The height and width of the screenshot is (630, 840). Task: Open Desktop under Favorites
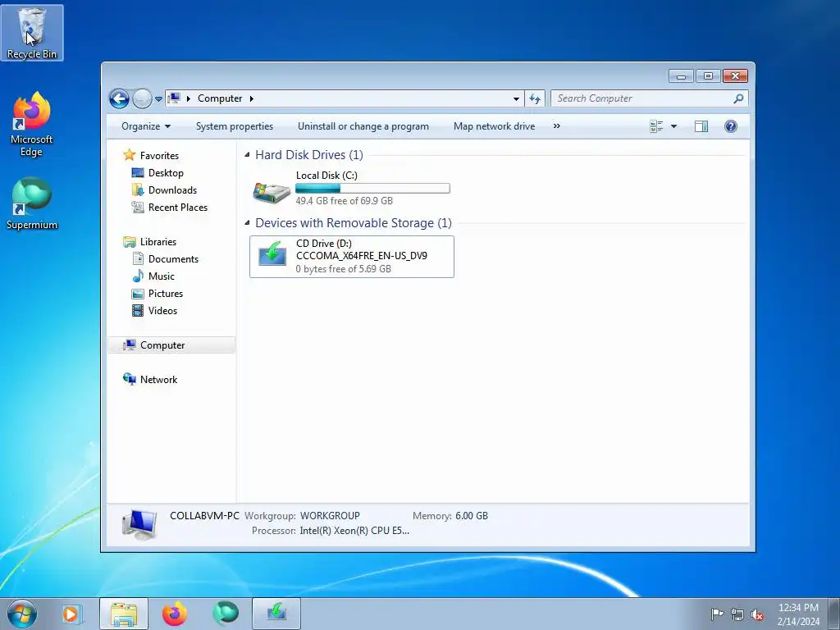click(x=166, y=173)
